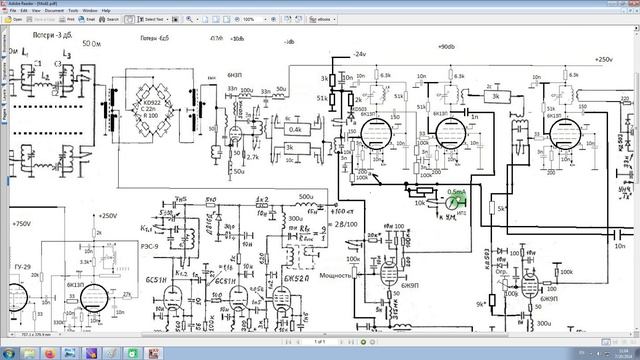Click the Email toolbar button
Screen dimensions: 640x360
point(87,19)
